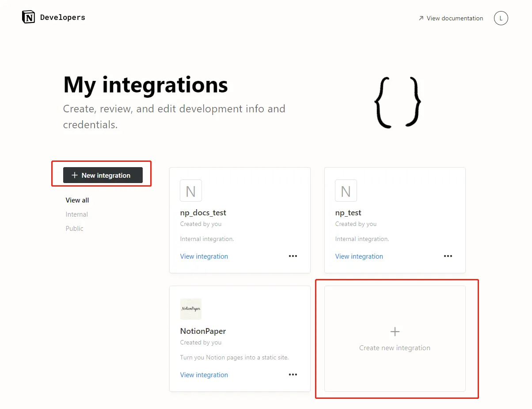
Task: Open the View documentation link
Action: point(455,18)
